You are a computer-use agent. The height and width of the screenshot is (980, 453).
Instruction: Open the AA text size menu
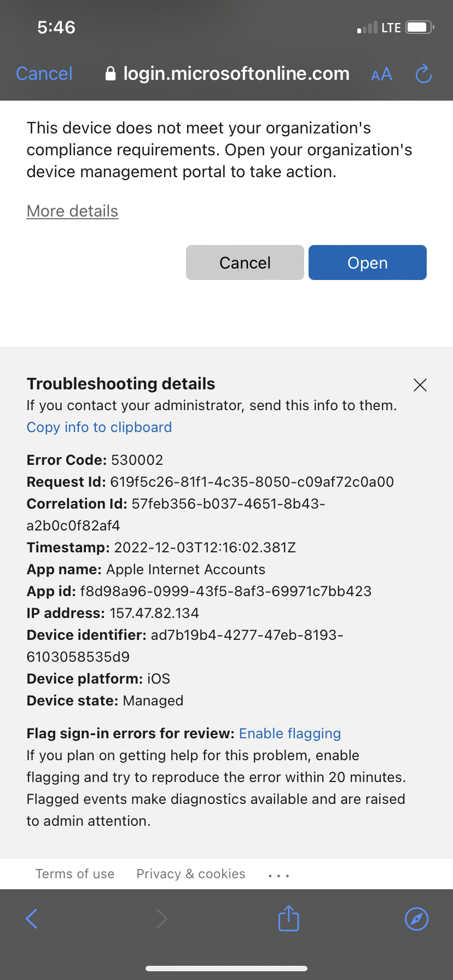(381, 74)
